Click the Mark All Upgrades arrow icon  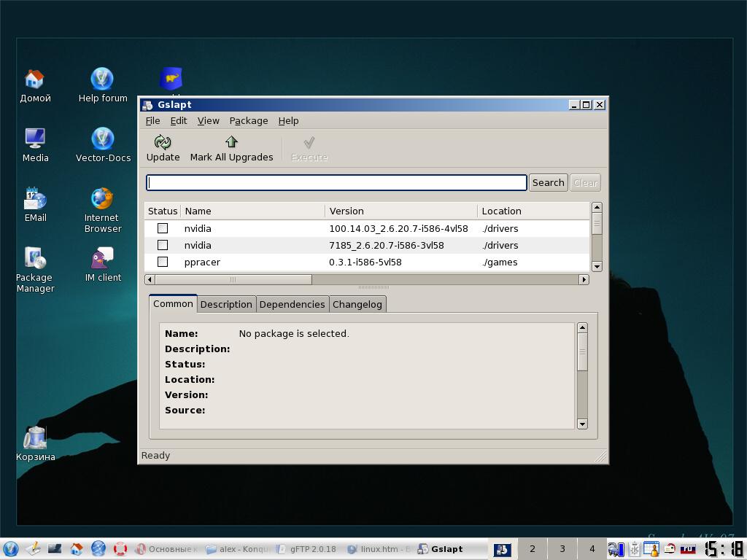coord(231,141)
